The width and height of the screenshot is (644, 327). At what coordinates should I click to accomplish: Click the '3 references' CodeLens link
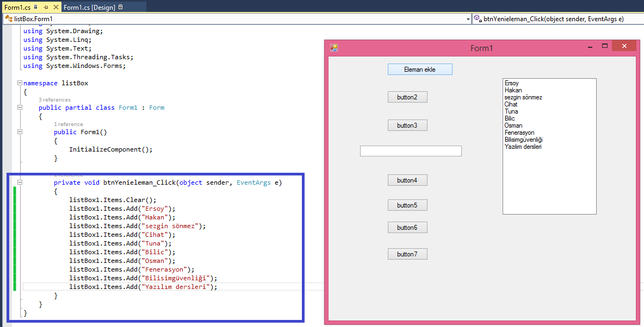[54, 100]
